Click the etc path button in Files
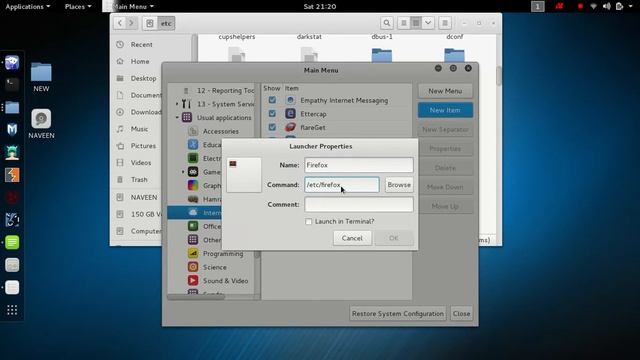Viewport: 640px width, 360px height. pyautogui.click(x=166, y=23)
